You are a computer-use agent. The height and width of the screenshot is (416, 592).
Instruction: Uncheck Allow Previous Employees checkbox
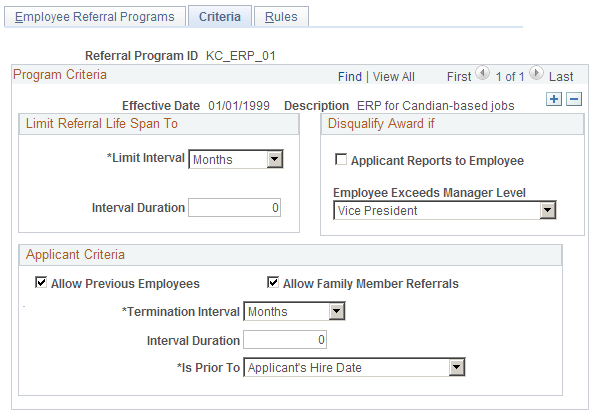[x=41, y=282]
